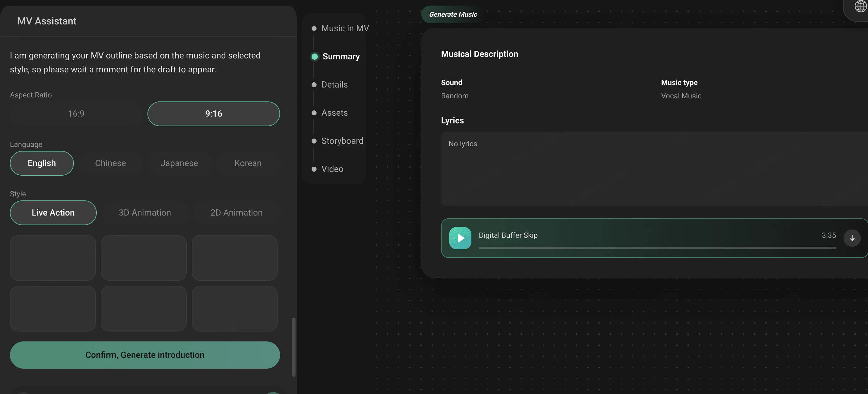Choose Japanese language
868x394 pixels.
point(179,163)
